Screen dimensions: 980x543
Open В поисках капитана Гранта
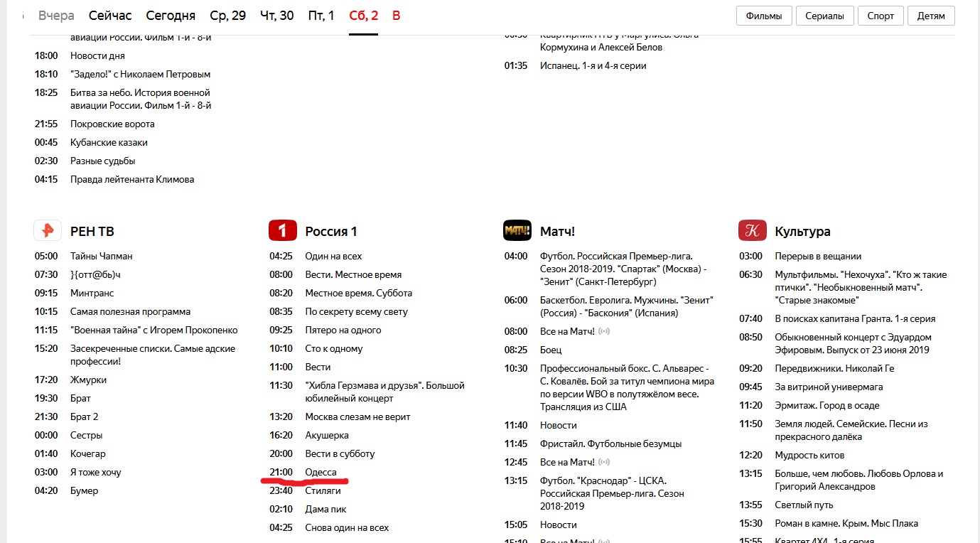[855, 318]
